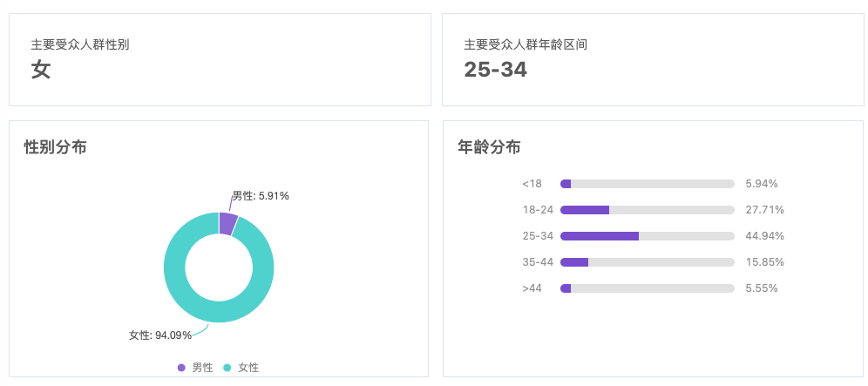Click the 35-44 age progress bar
The image size is (868, 386).
648,262
